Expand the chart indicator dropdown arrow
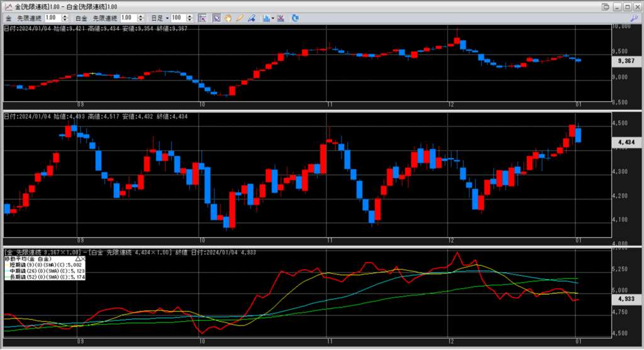The image size is (644, 350). [x=272, y=18]
